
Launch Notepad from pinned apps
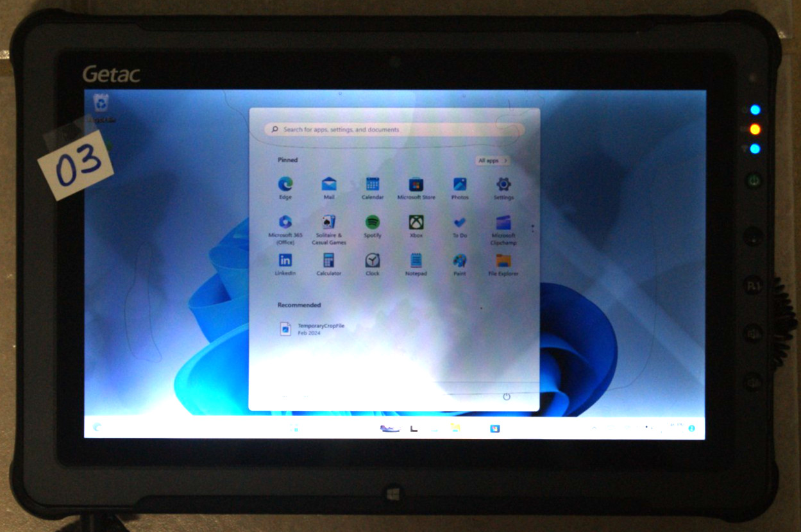click(x=416, y=264)
